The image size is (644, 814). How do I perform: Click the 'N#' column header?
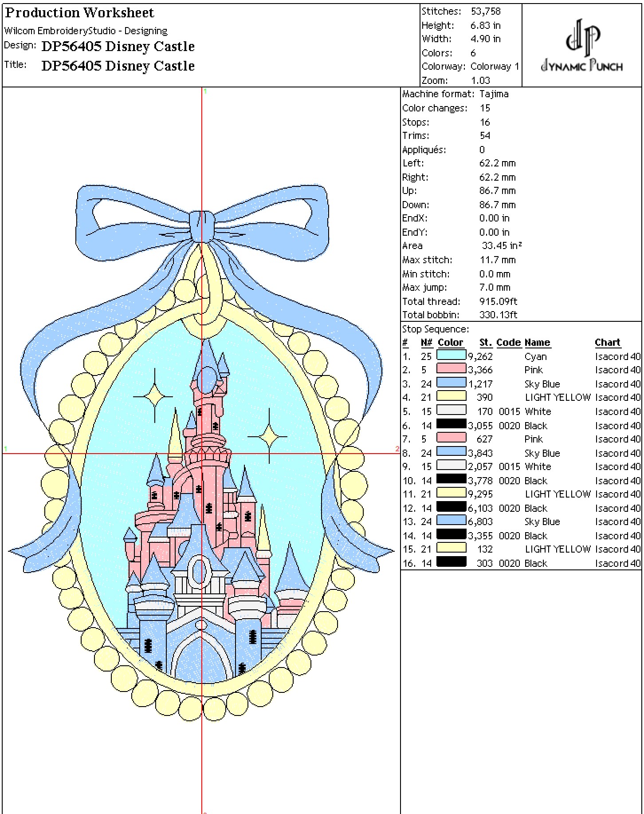coord(426,342)
